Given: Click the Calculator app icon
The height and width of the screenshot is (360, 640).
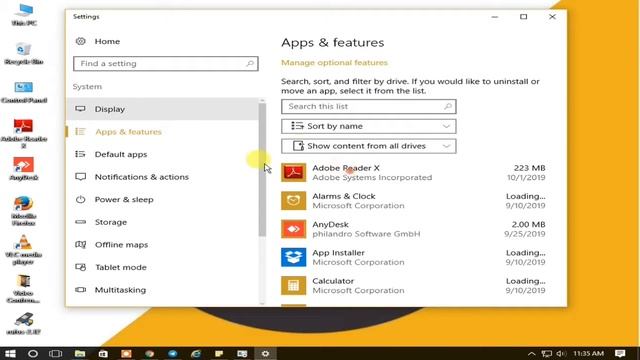Looking at the screenshot, I should [x=293, y=285].
